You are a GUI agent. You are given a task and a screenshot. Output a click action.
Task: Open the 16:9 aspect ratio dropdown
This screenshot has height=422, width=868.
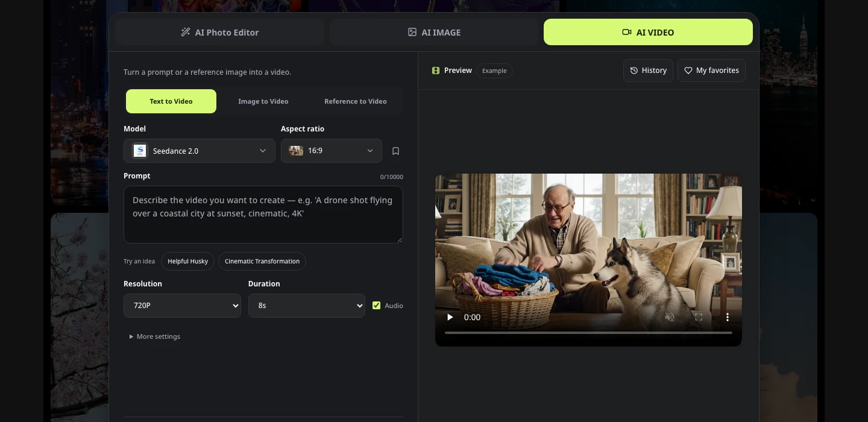[x=332, y=151]
